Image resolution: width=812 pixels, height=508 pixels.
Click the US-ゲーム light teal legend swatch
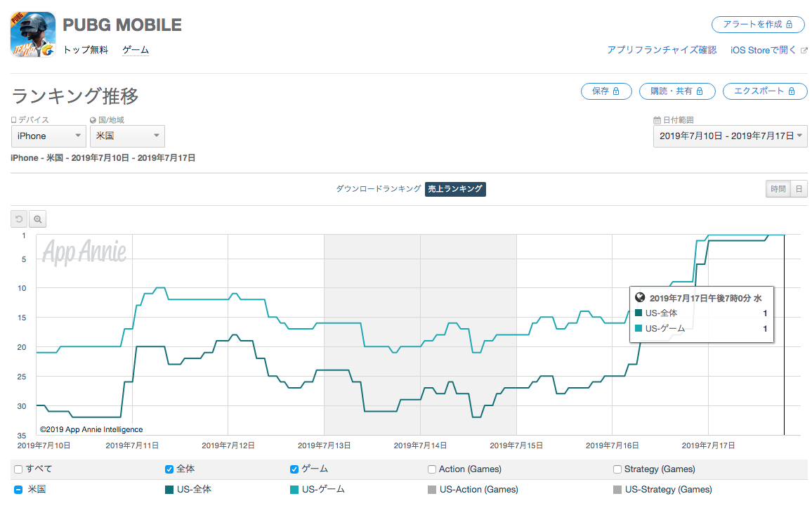click(294, 490)
